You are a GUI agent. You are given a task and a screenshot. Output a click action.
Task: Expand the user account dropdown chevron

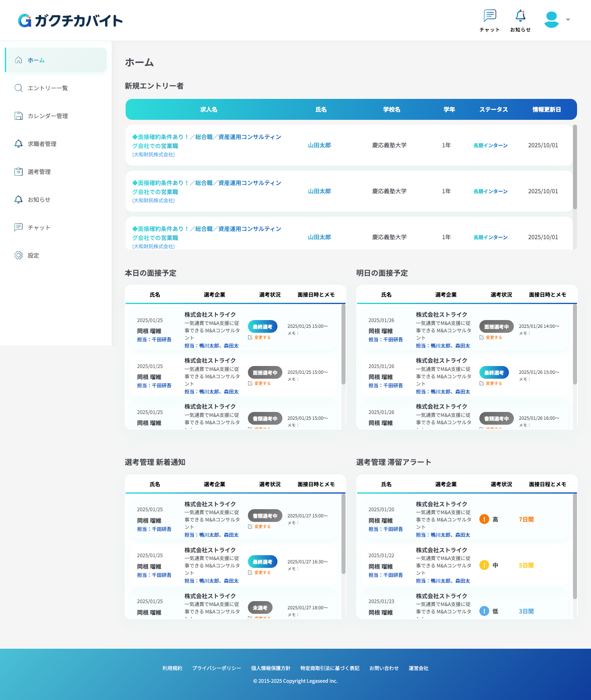568,19
